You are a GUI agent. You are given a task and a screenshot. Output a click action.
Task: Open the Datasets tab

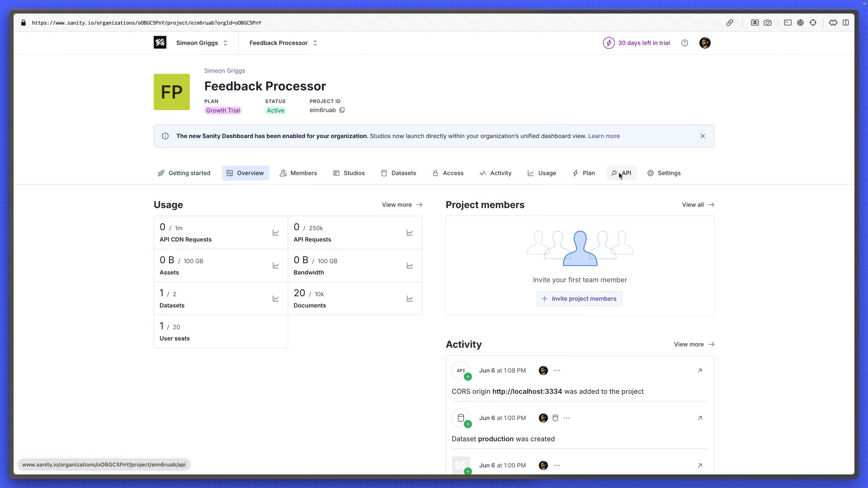point(398,173)
